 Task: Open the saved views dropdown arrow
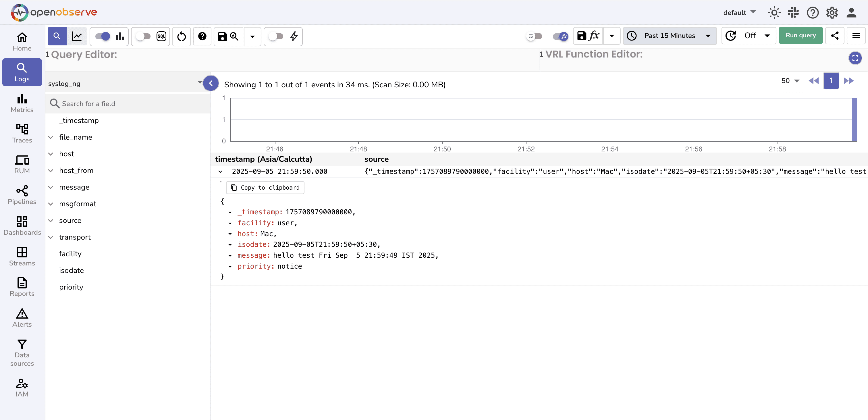point(252,36)
